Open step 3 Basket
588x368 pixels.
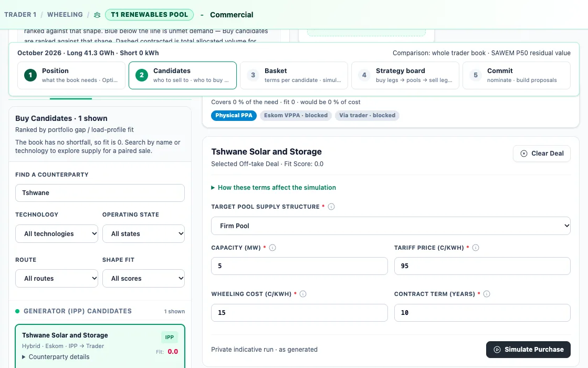coord(293,75)
